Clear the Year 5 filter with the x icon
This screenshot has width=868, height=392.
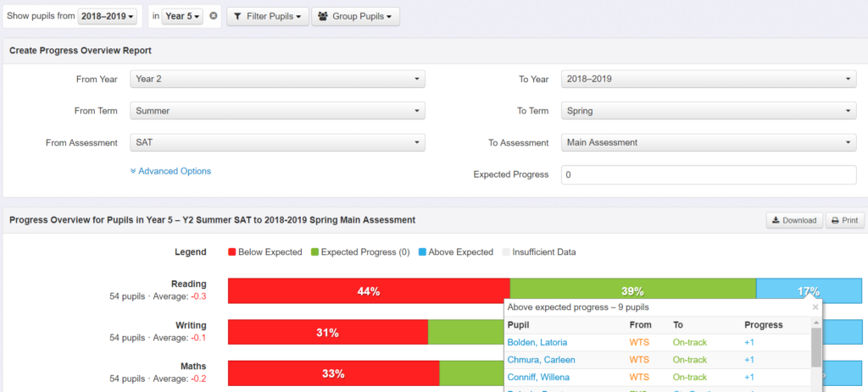pos(213,17)
